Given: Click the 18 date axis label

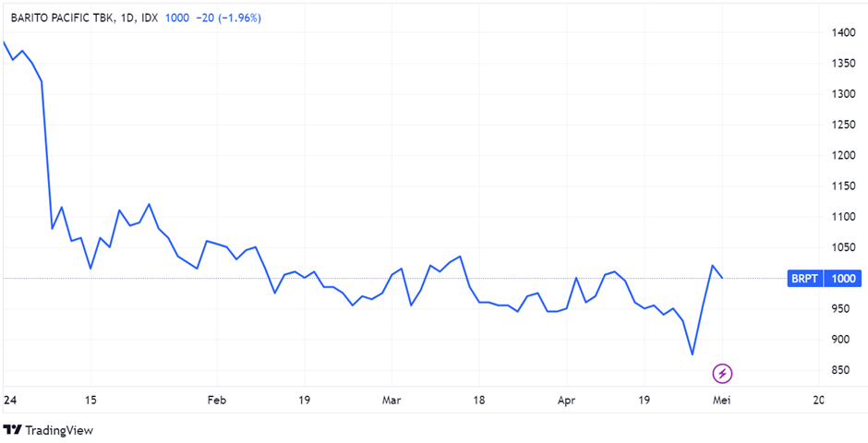Looking at the screenshot, I should (479, 400).
